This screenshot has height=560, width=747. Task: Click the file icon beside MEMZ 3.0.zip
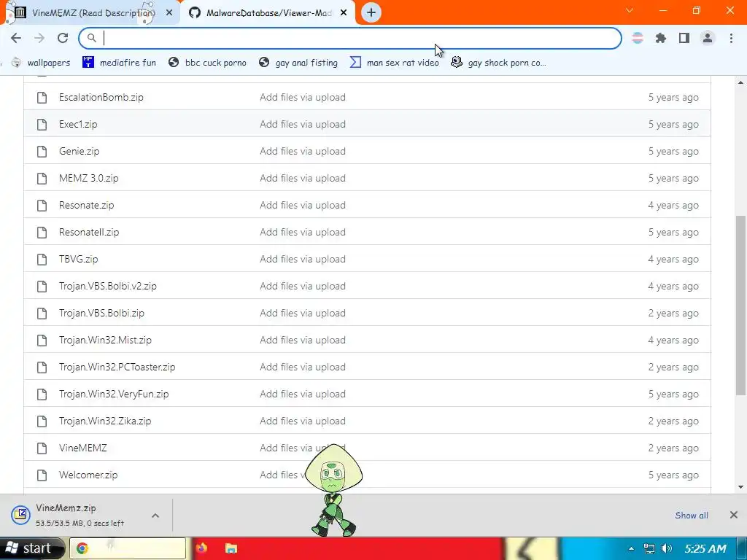click(x=42, y=179)
